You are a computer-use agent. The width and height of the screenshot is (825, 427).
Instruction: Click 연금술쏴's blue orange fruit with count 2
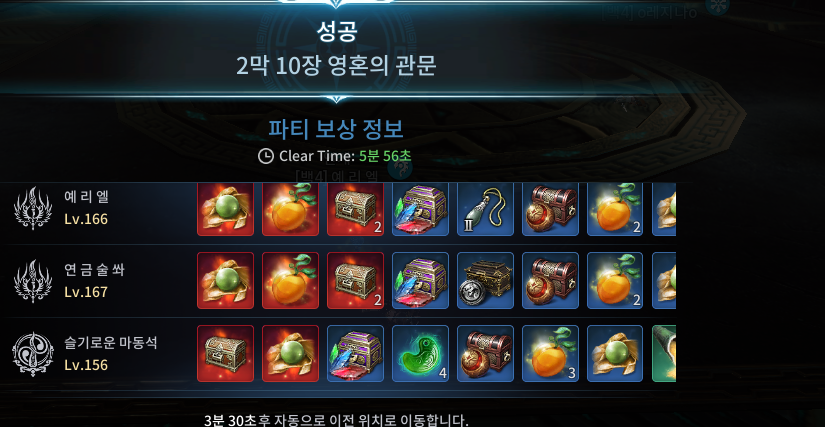pos(615,280)
